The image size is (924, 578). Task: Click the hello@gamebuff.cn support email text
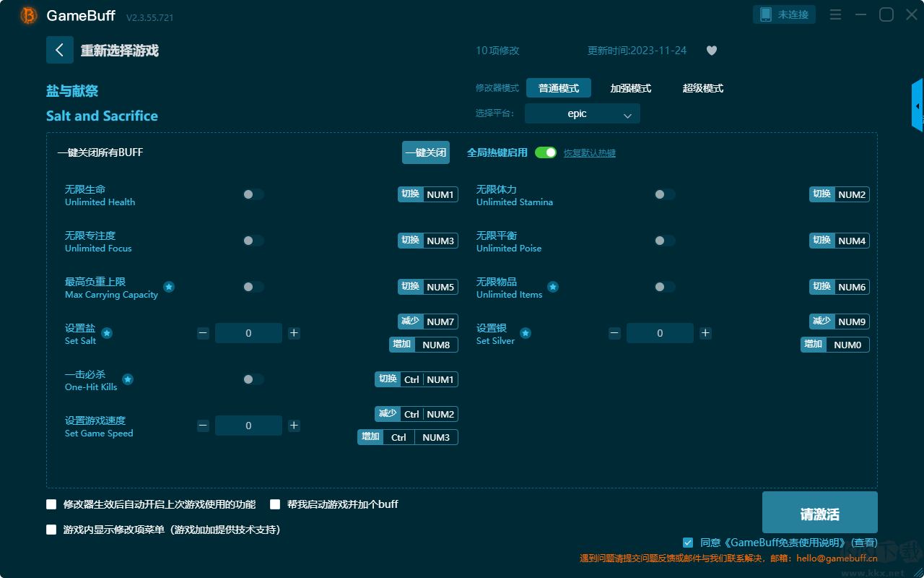coord(837,558)
